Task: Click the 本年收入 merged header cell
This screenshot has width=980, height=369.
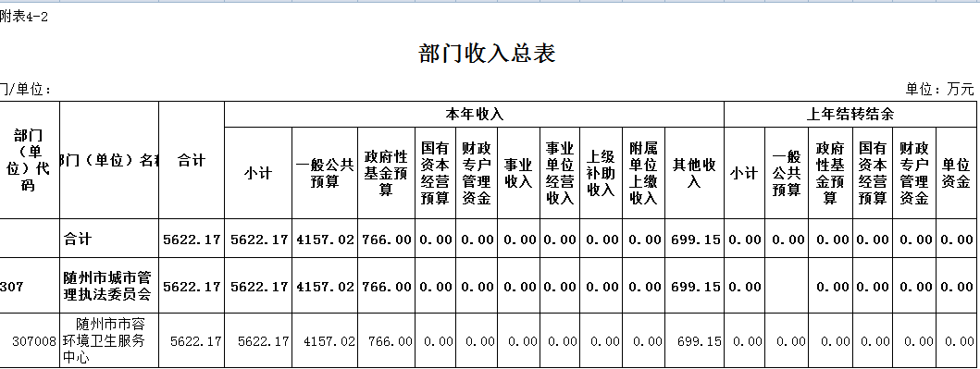Action: pyautogui.click(x=474, y=115)
